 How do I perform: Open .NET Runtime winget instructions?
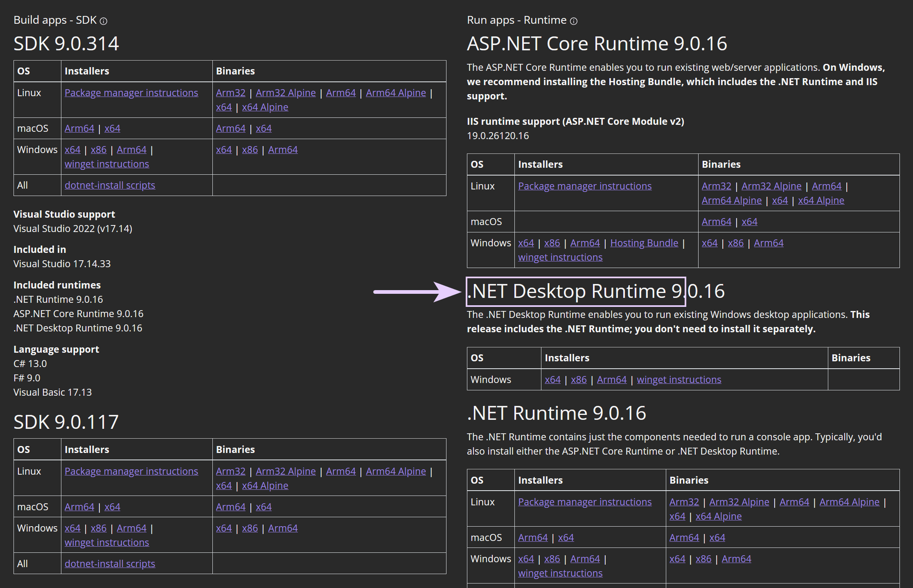(x=560, y=573)
